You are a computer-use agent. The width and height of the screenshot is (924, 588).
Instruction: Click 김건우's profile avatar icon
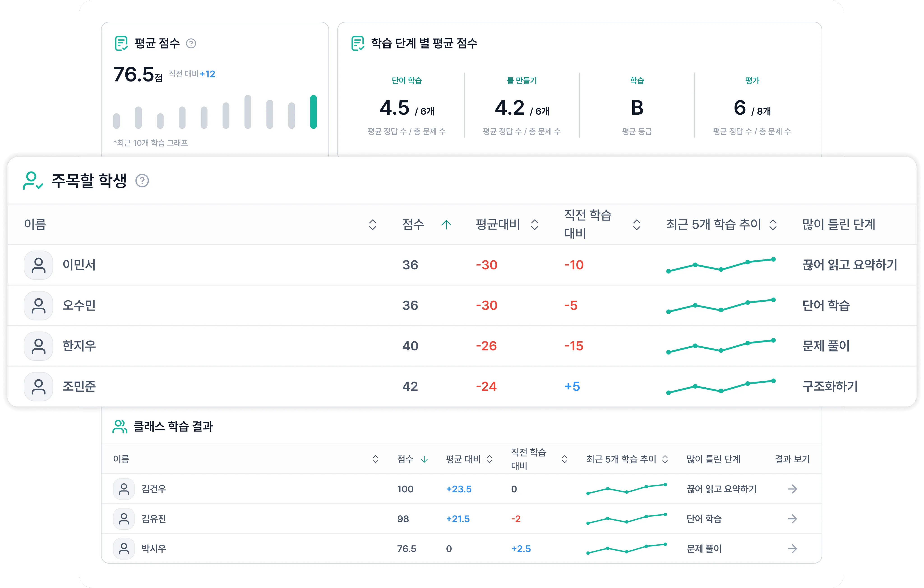point(124,488)
